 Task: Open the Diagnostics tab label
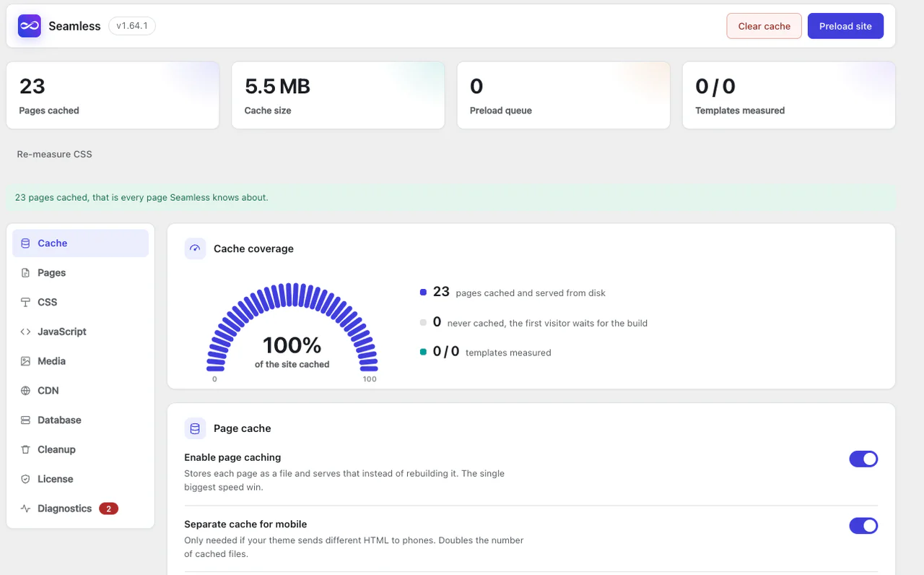tap(64, 509)
